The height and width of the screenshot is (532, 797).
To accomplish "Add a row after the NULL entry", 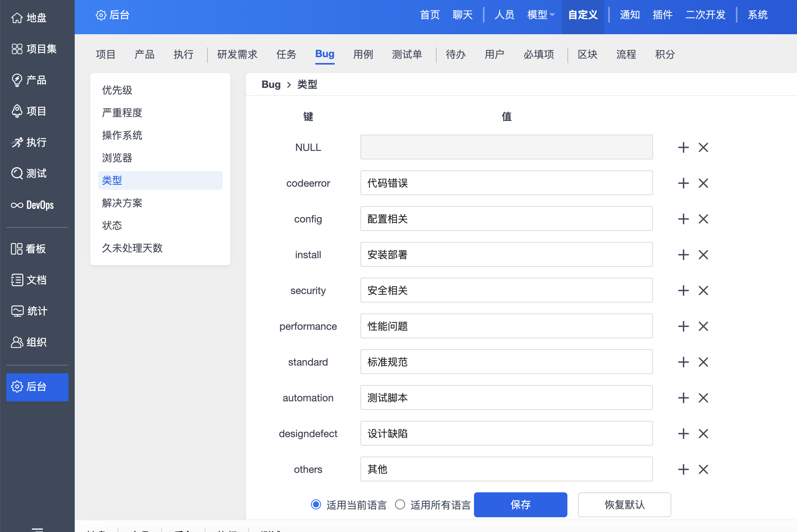I will point(683,147).
